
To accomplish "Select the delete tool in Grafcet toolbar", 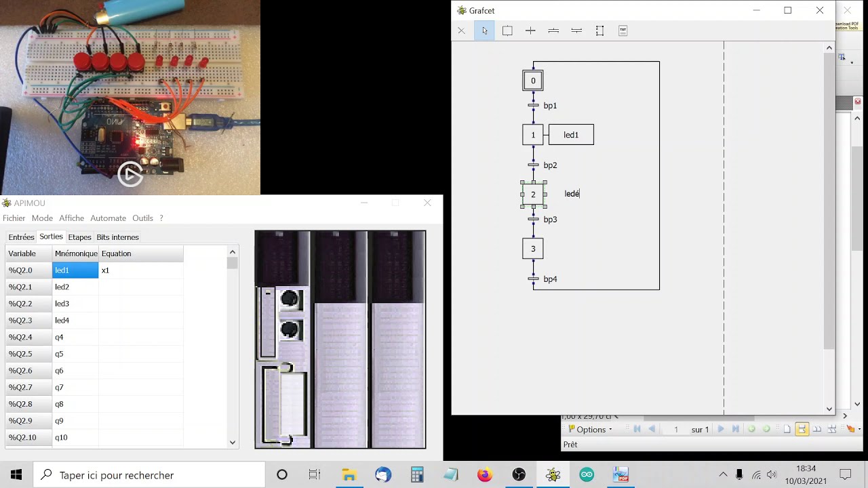I will pos(461,30).
